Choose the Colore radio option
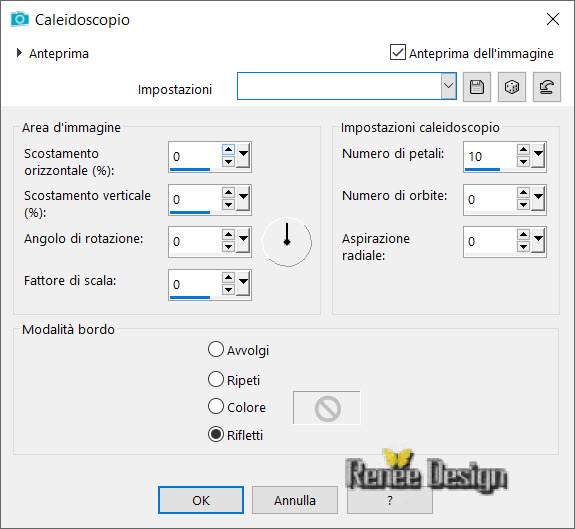The height and width of the screenshot is (529, 575). tap(216, 406)
